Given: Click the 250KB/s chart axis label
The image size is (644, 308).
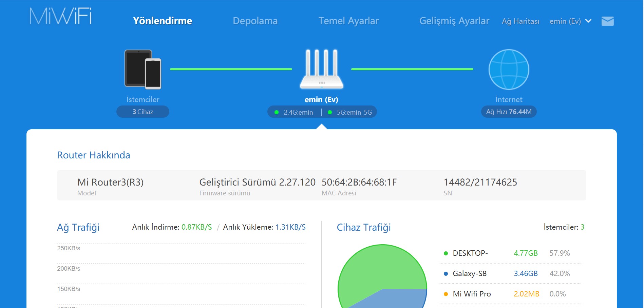Looking at the screenshot, I should point(69,248).
